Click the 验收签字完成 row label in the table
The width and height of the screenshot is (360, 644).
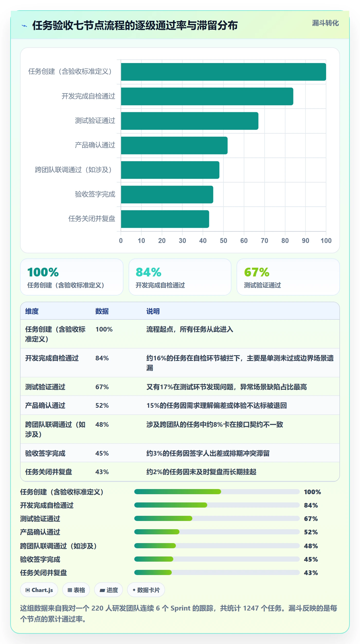(45, 453)
